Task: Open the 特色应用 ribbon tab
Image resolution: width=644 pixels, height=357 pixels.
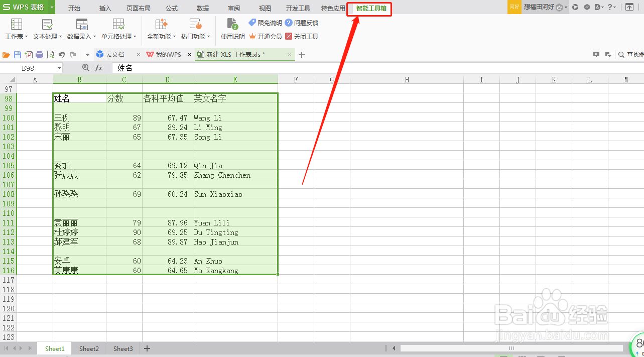Action: 333,8
